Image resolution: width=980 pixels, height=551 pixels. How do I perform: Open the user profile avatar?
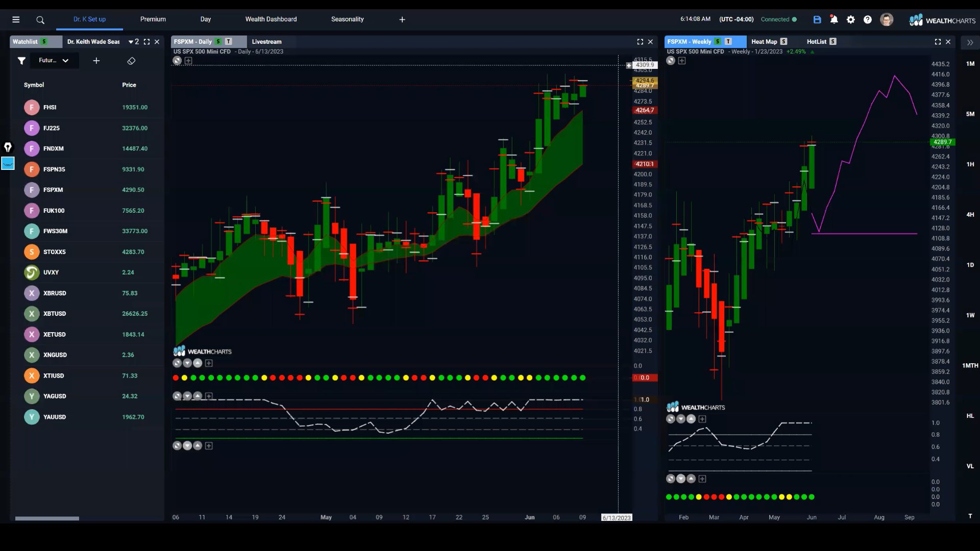(x=887, y=19)
